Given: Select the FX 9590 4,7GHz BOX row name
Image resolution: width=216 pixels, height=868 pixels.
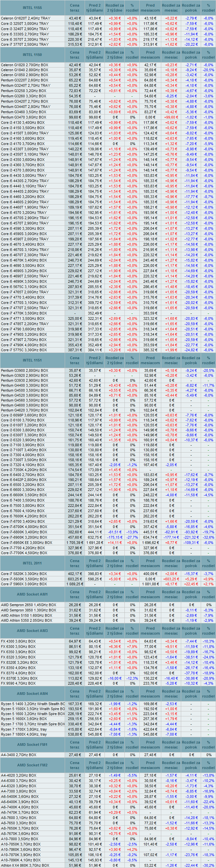Looking at the screenshot, I should point(18,683).
